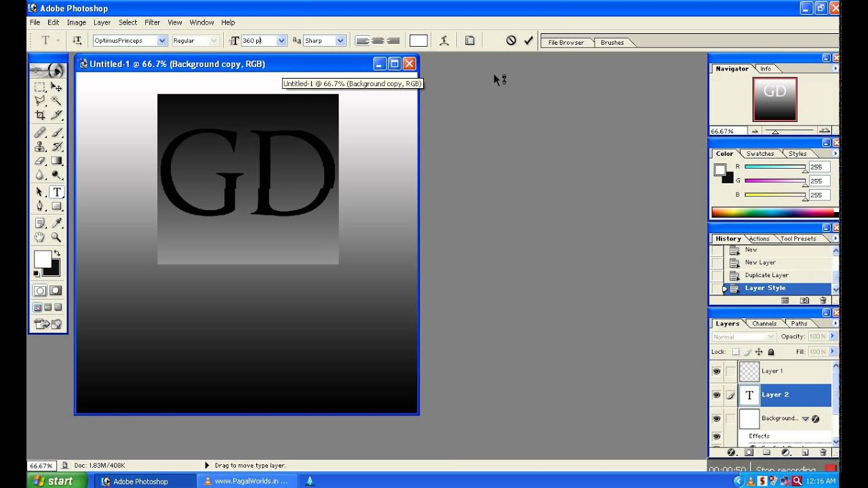Viewport: 868px width, 488px height.
Task: Select the Clone Stamp tool
Action: coord(40,147)
